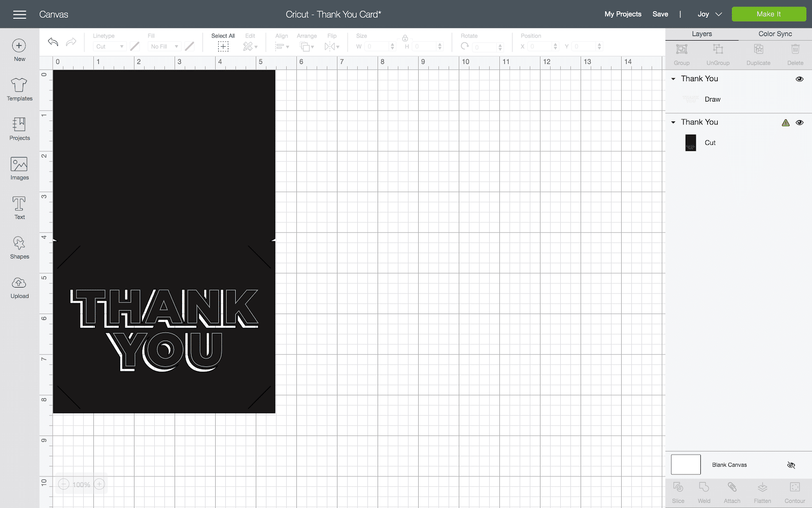The height and width of the screenshot is (508, 812).
Task: Click the UnGroup icon
Action: tap(718, 49)
